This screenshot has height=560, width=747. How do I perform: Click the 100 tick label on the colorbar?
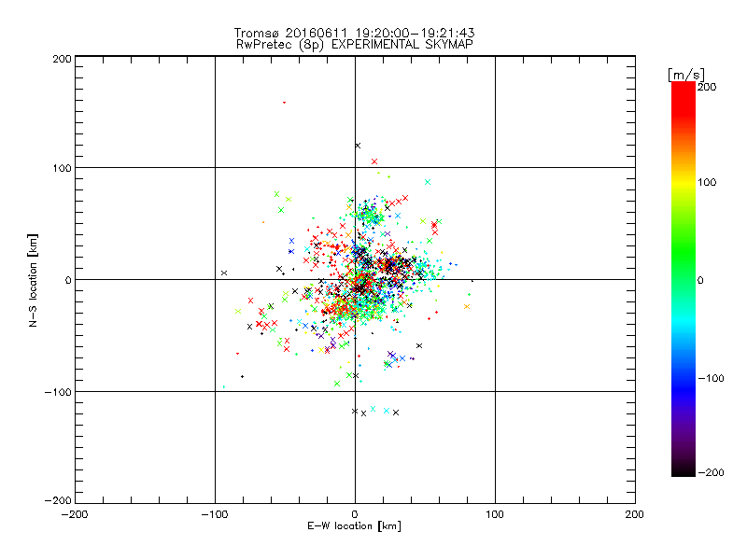707,182
